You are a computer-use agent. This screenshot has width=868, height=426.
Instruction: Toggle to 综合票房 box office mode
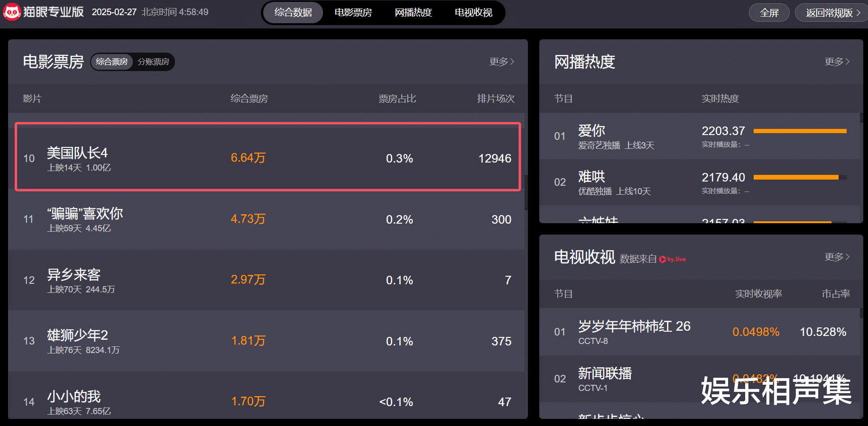tap(112, 62)
